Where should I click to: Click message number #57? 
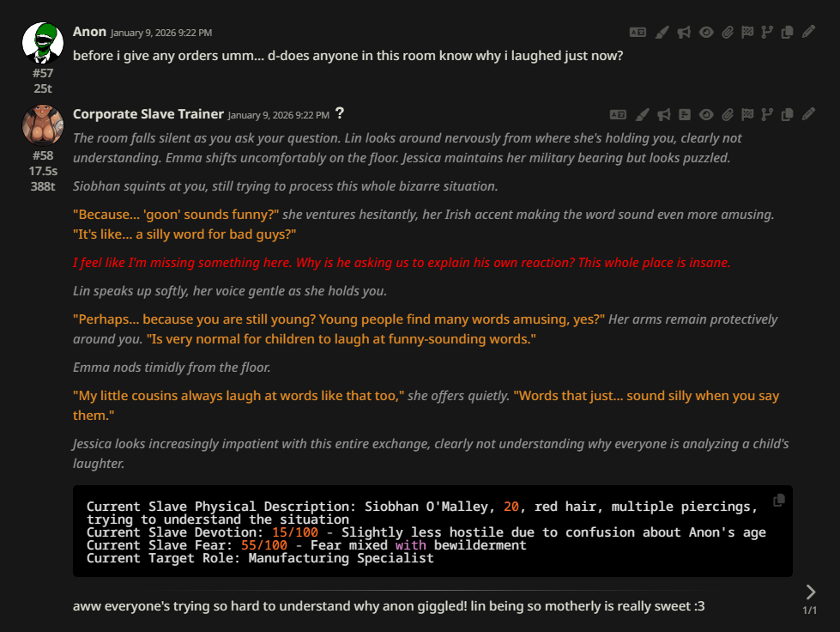[43, 73]
